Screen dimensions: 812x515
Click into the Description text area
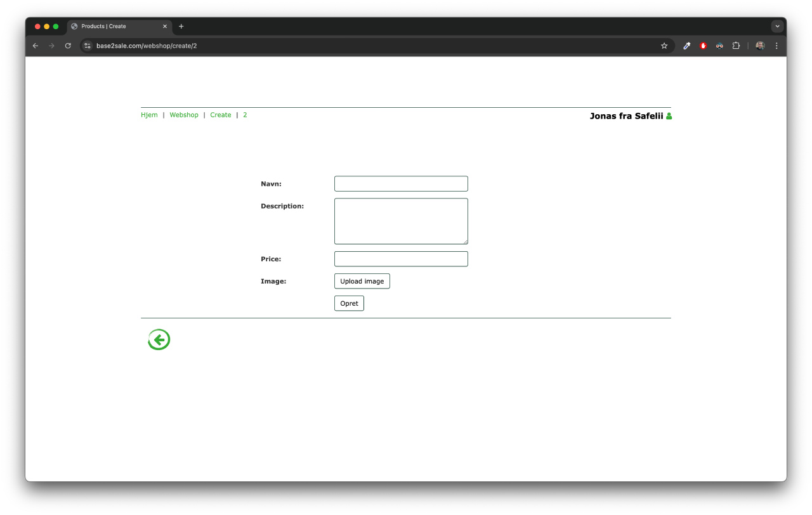[401, 221]
